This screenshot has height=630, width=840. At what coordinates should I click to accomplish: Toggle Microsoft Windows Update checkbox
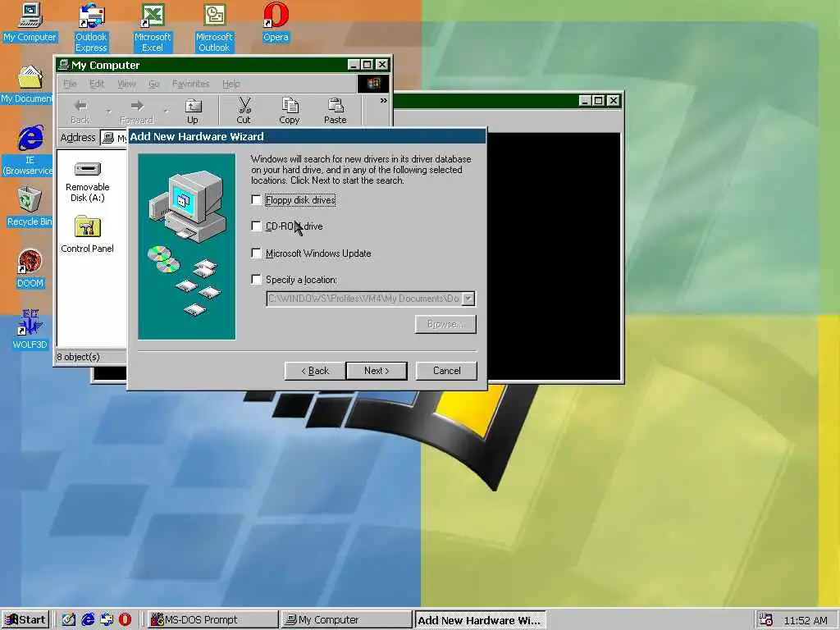pyautogui.click(x=257, y=253)
